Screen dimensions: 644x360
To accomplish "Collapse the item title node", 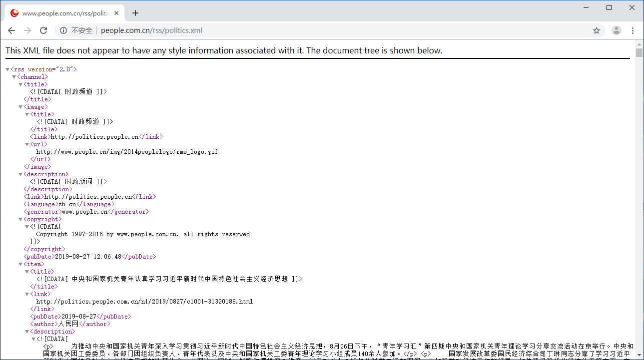I will click(x=27, y=272).
